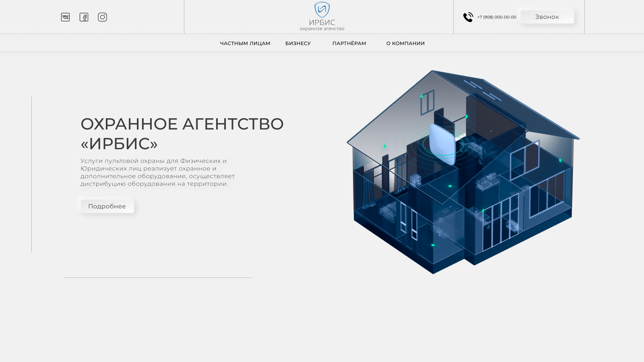Click the isometric smart house illustration
This screenshot has height=362, width=644.
coord(463,172)
